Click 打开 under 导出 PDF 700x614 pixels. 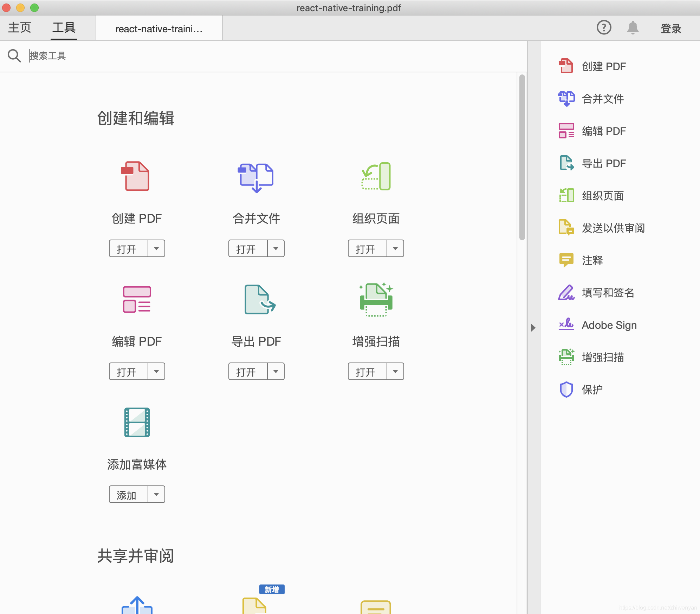[x=248, y=372]
